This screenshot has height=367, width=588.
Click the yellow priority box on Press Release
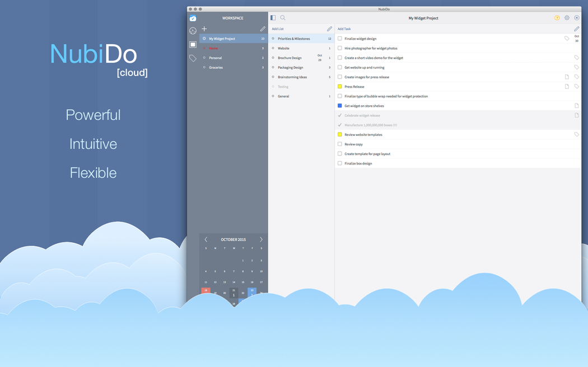pos(340,87)
